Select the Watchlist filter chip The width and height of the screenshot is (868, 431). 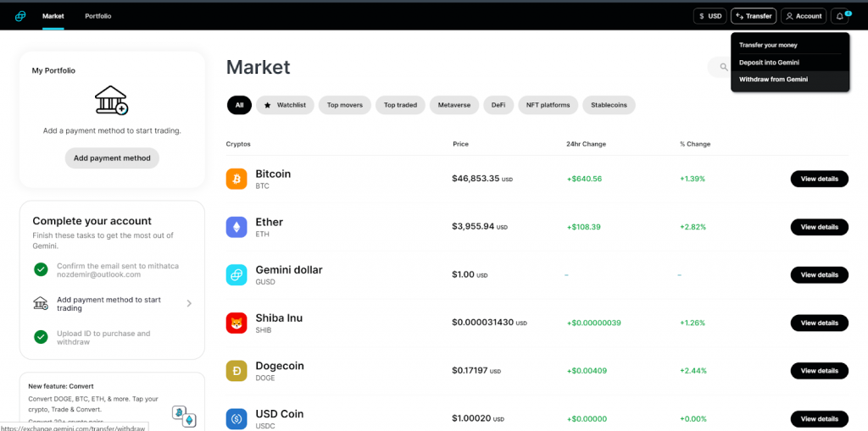[285, 104]
